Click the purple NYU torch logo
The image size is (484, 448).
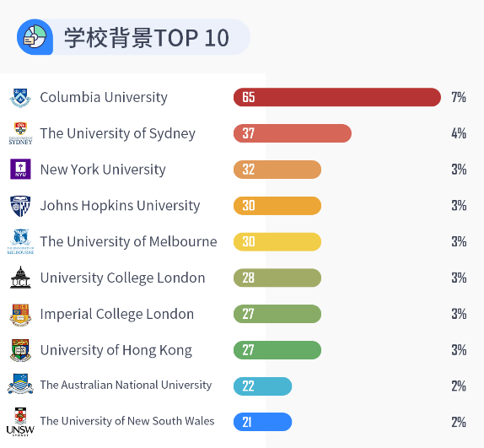tap(20, 170)
